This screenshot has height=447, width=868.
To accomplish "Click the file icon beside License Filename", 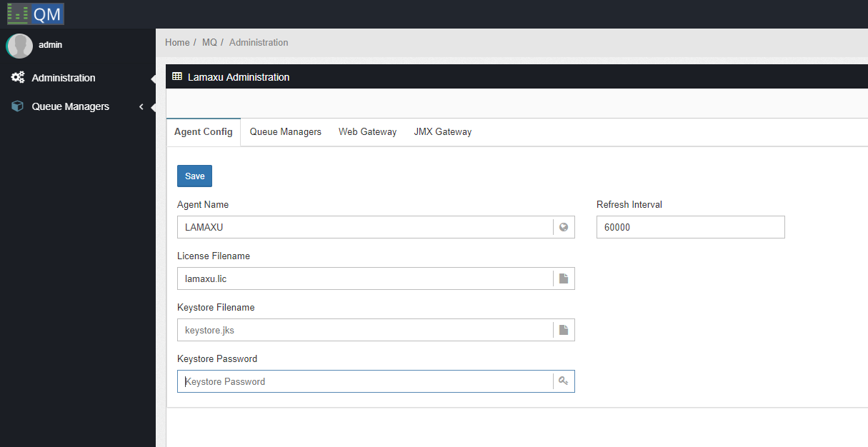I will (564, 278).
